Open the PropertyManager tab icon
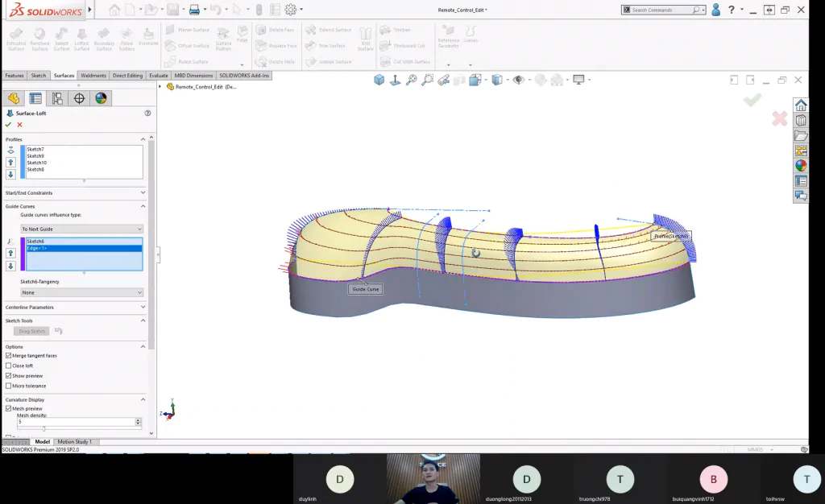This screenshot has width=825, height=504. [35, 98]
